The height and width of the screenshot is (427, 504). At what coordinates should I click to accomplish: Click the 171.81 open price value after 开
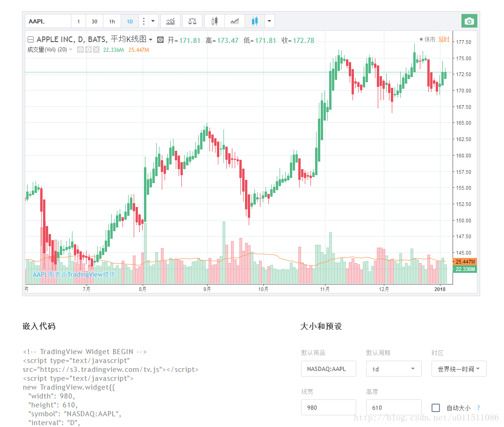pos(190,41)
